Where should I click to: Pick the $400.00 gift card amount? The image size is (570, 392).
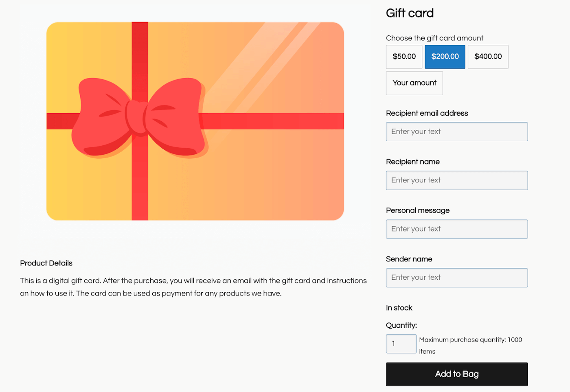[488, 57]
